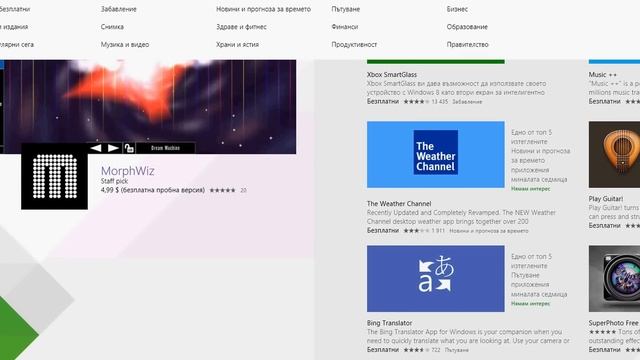Open Xbox SmartGlass app title
640x360 pixels.
pyautogui.click(x=392, y=75)
